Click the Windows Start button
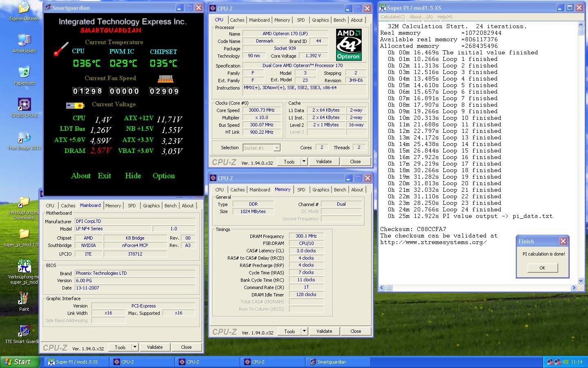588x368 pixels. pyautogui.click(x=18, y=362)
